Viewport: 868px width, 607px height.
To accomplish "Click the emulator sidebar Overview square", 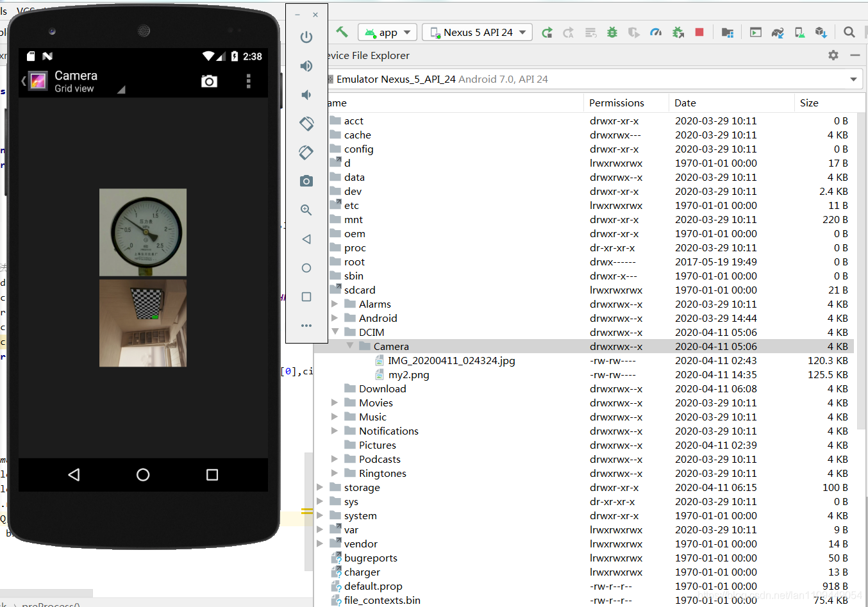I will pos(306,297).
